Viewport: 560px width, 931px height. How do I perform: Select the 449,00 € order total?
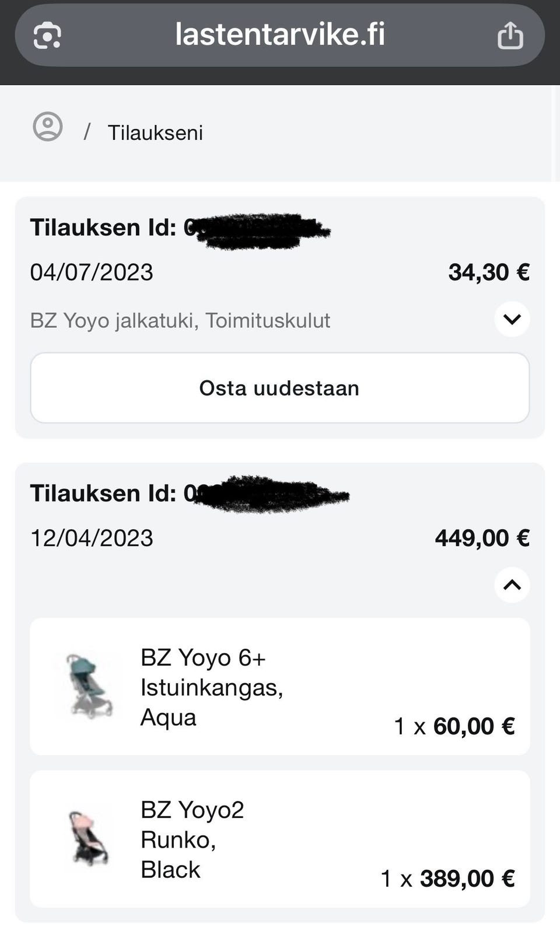[x=482, y=538]
